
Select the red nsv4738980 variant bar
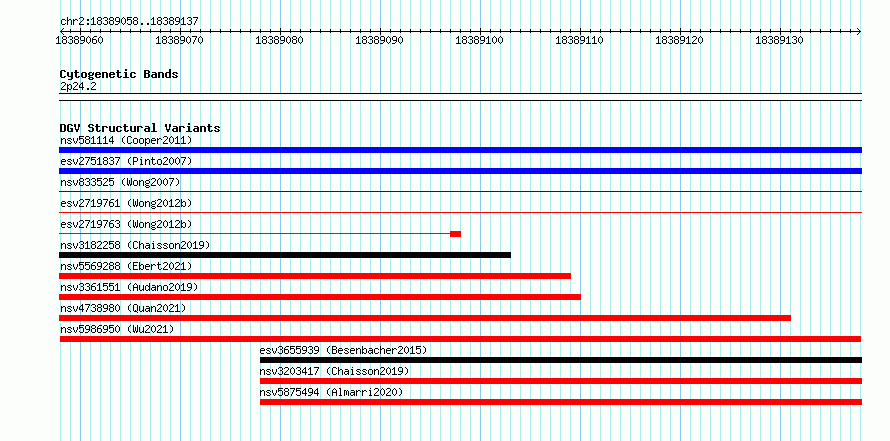tap(425, 318)
